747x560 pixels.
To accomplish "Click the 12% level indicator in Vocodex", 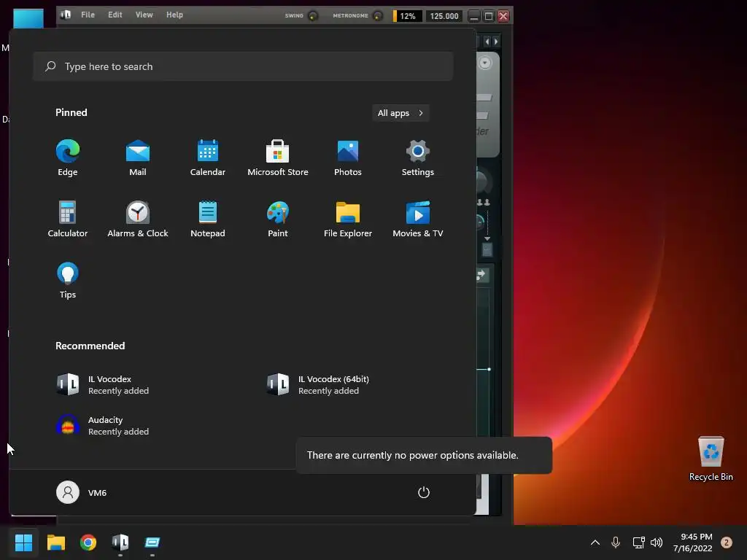I will tap(407, 16).
